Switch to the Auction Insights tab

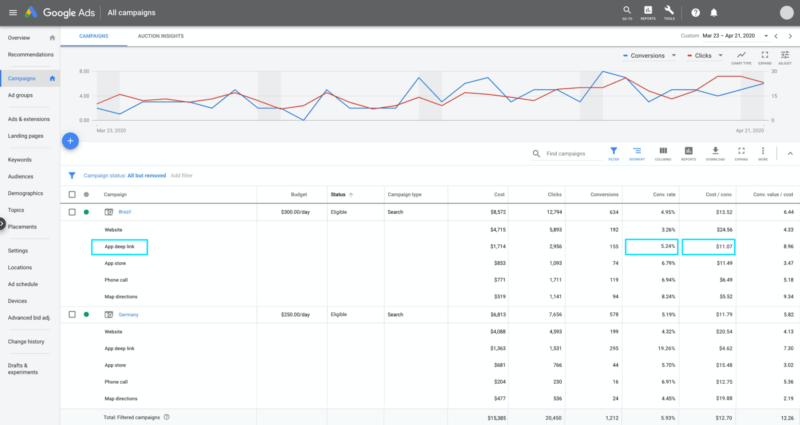161,36
